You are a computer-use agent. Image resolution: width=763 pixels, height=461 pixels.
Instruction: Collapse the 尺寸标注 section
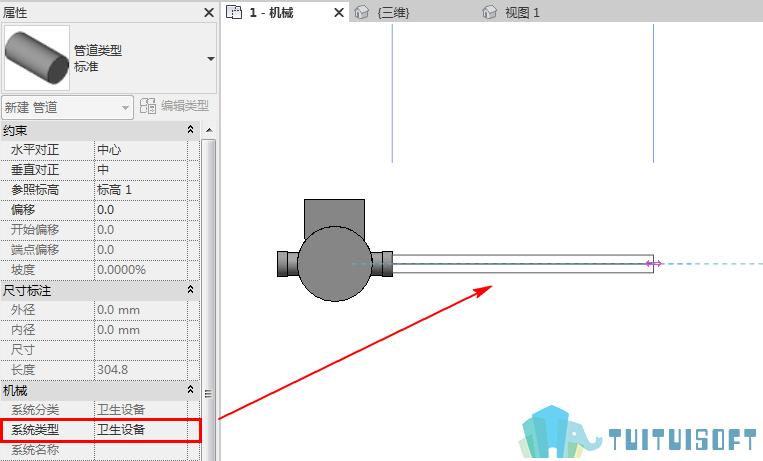point(190,290)
